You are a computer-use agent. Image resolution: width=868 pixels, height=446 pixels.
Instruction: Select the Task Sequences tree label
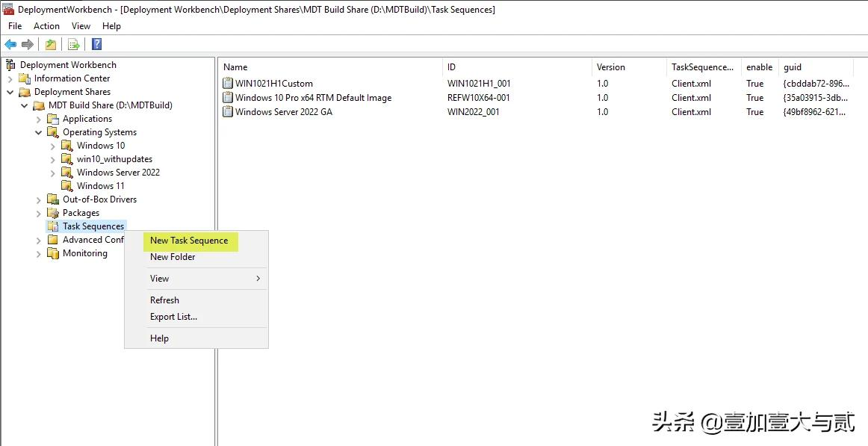click(x=93, y=226)
